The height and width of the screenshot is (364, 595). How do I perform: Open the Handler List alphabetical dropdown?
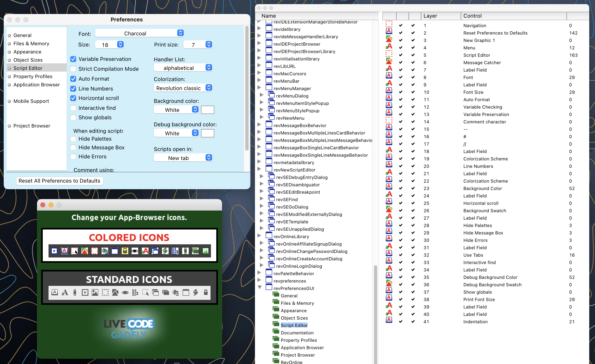(183, 68)
